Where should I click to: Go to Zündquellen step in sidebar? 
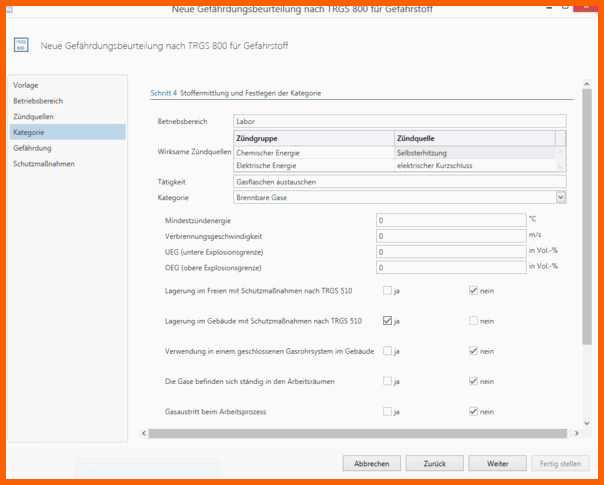[33, 116]
